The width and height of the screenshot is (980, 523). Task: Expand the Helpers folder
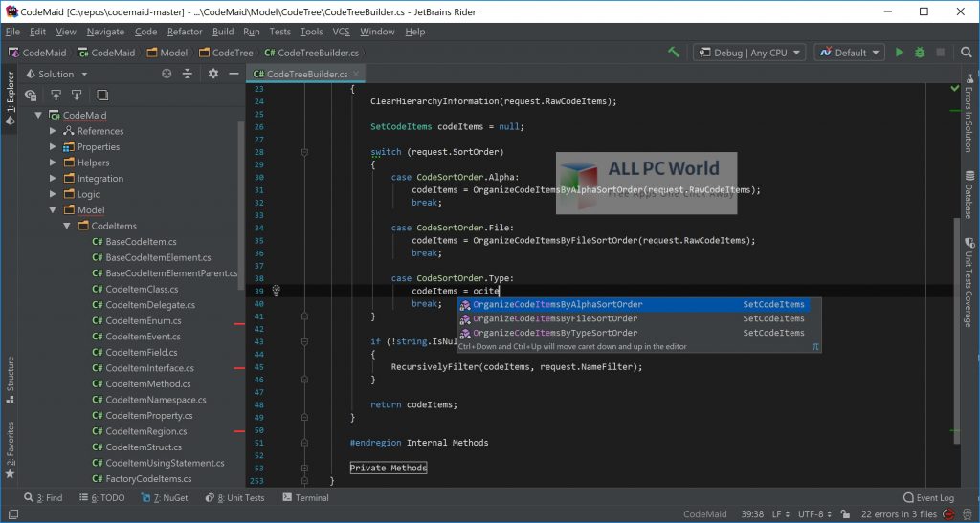point(53,163)
